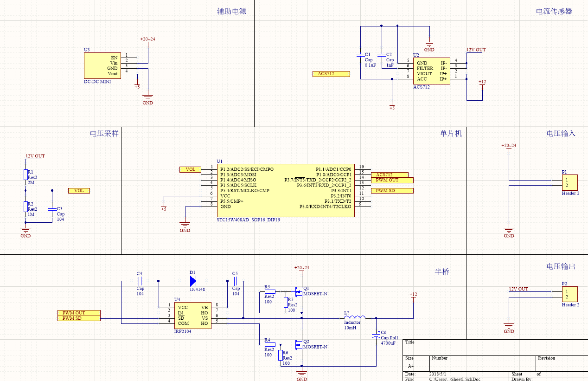Click VOL port at U1 pin 1
588x381 pixels.
190,169
